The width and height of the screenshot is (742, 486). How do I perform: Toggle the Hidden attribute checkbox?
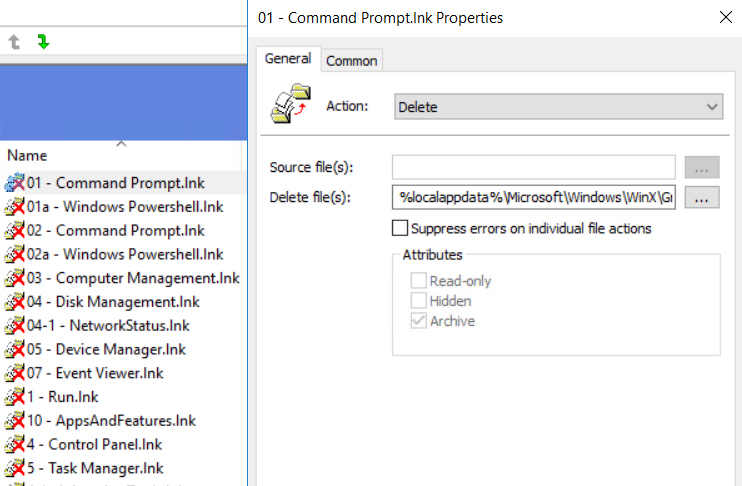(x=419, y=301)
